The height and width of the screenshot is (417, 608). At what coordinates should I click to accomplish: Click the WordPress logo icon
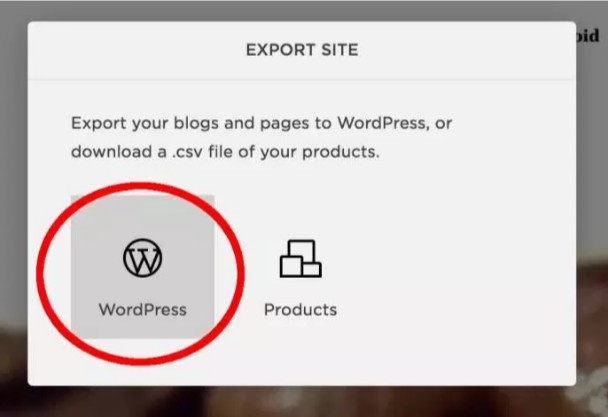(x=142, y=258)
